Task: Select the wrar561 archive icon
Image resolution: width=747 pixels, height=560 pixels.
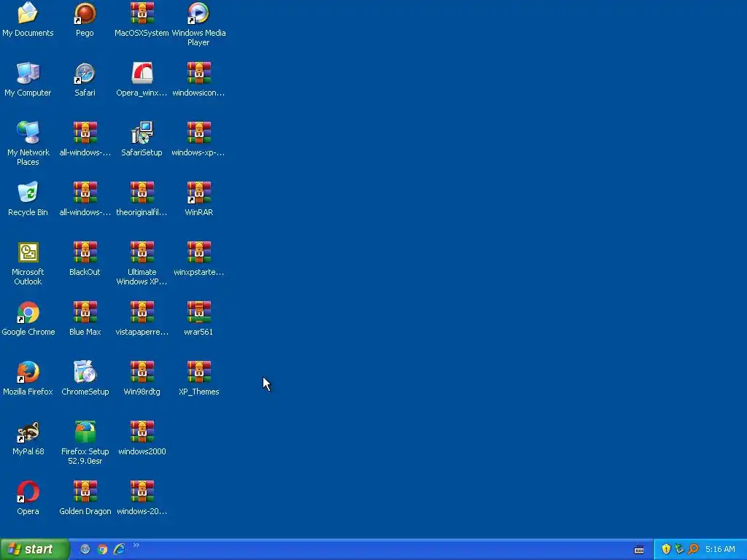Action: pos(198,312)
